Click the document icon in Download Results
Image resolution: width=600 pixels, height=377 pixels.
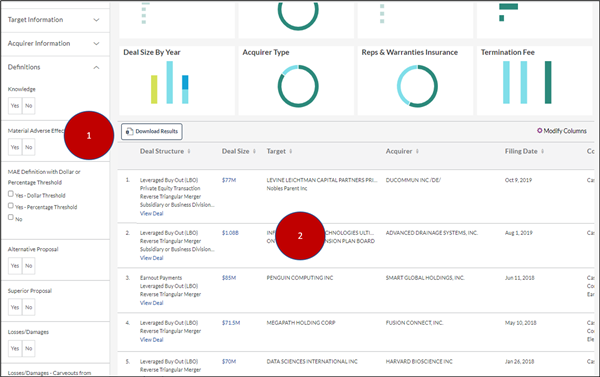pyautogui.click(x=129, y=131)
